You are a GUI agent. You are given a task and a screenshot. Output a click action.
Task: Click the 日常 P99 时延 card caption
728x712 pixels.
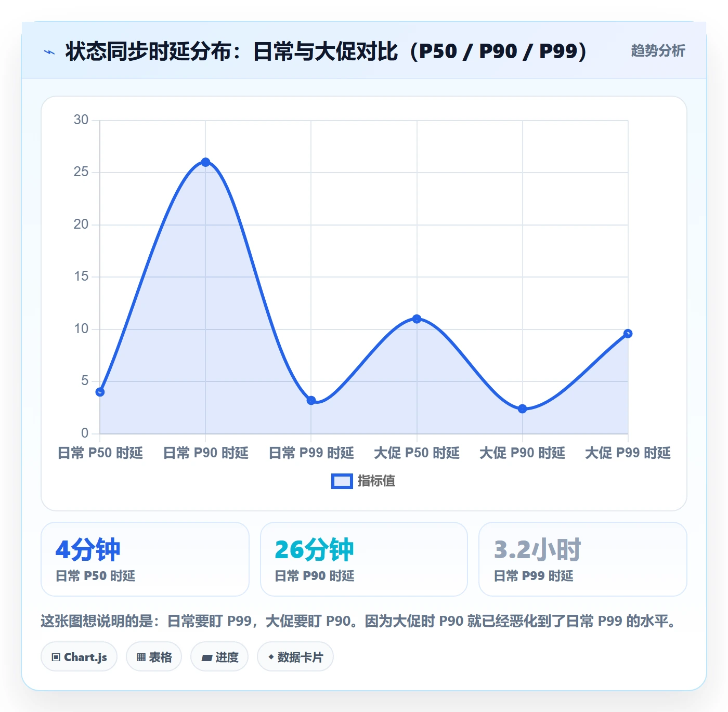[x=534, y=576]
